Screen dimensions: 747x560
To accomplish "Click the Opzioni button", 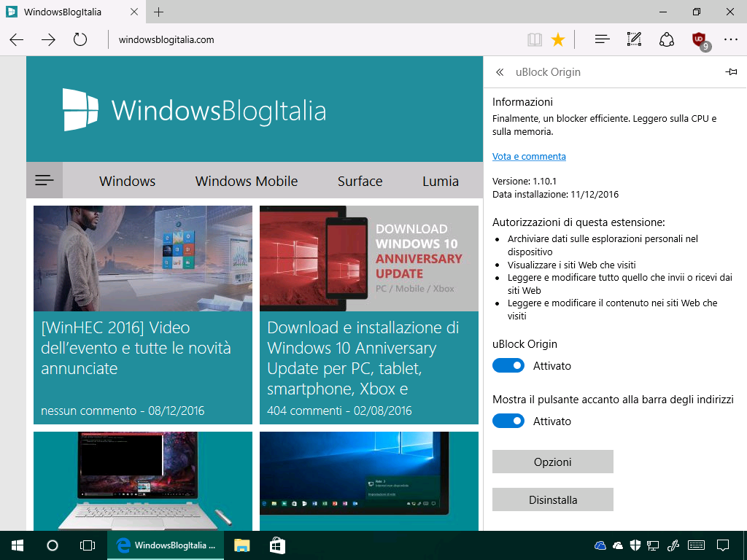I will tap(553, 462).
